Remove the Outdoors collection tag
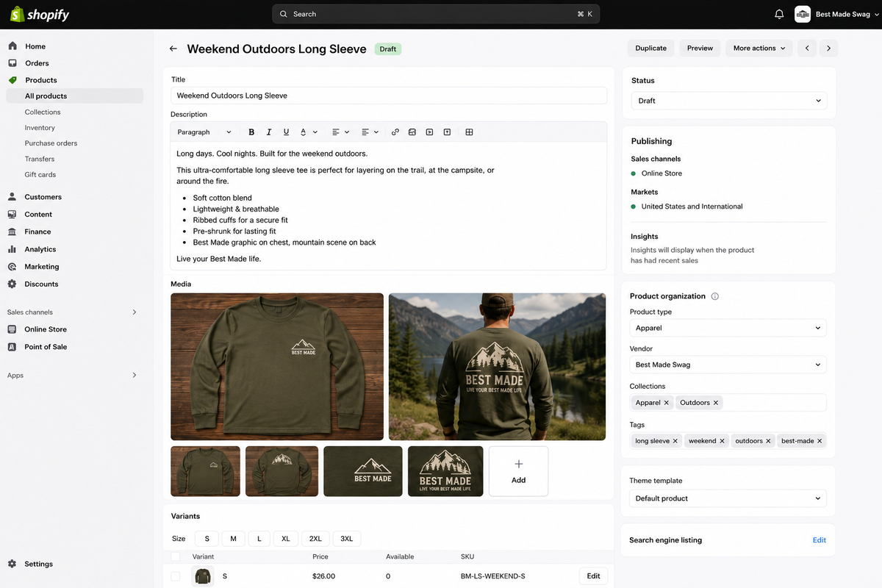The width and height of the screenshot is (882, 588). 716,403
